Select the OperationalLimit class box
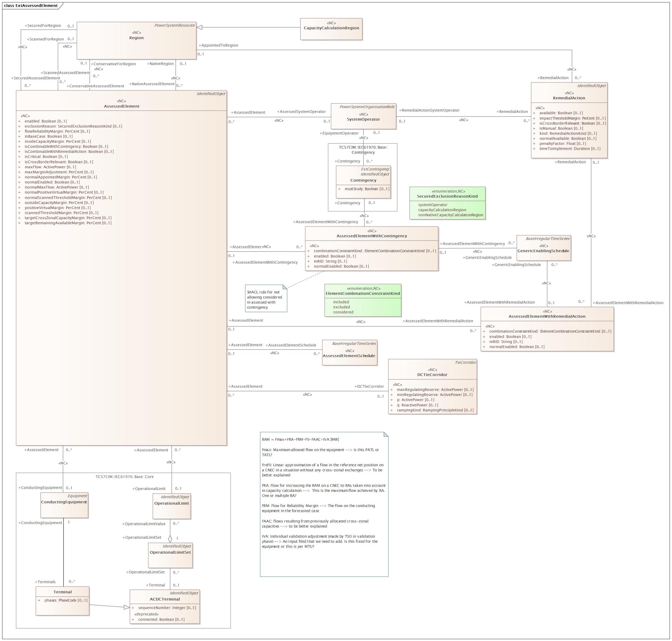This screenshot has height=641, width=672. 172,506
